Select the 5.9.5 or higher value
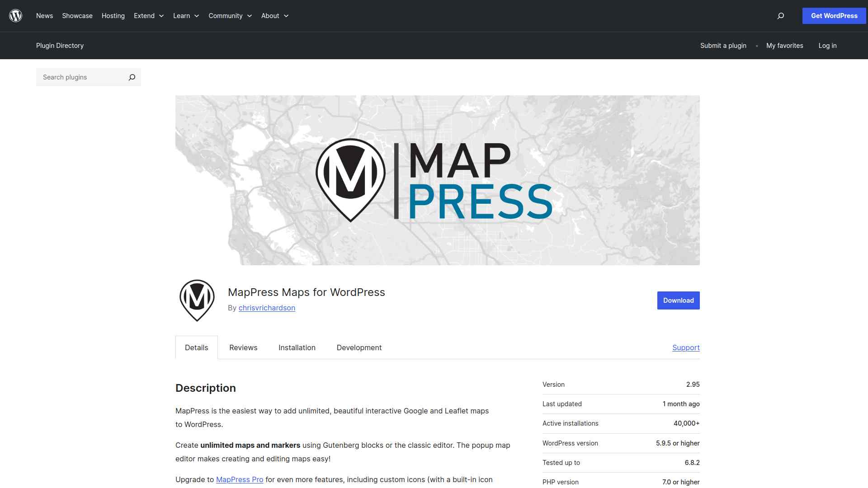Image resolution: width=868 pixels, height=488 pixels. pos(678,443)
